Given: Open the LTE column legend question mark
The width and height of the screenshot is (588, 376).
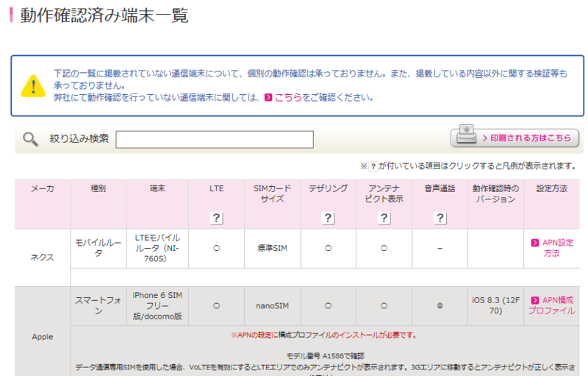Looking at the screenshot, I should [x=216, y=218].
